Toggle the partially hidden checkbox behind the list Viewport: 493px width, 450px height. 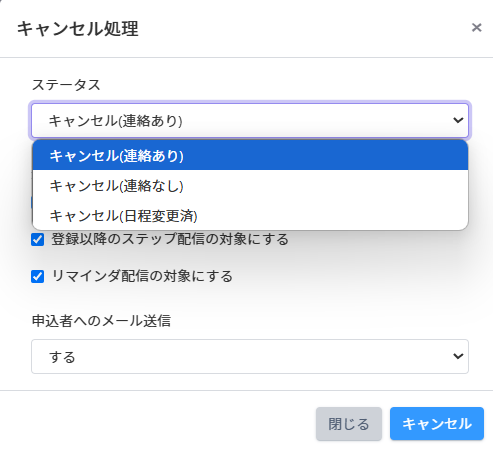point(32,203)
